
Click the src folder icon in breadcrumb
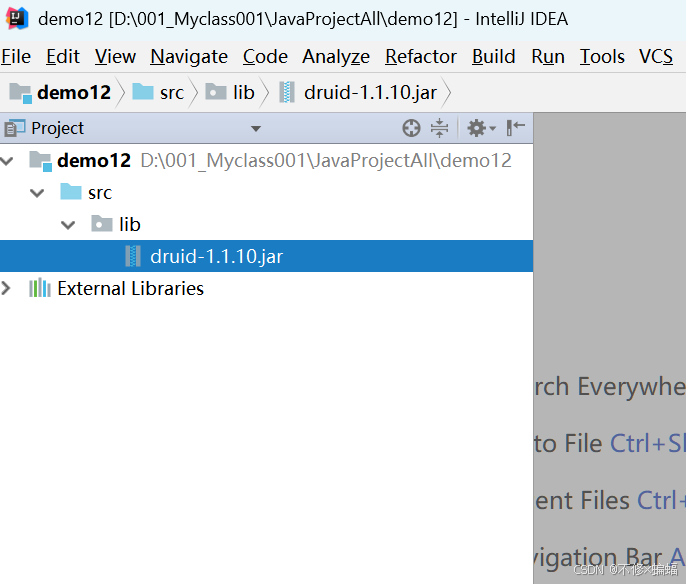point(143,92)
